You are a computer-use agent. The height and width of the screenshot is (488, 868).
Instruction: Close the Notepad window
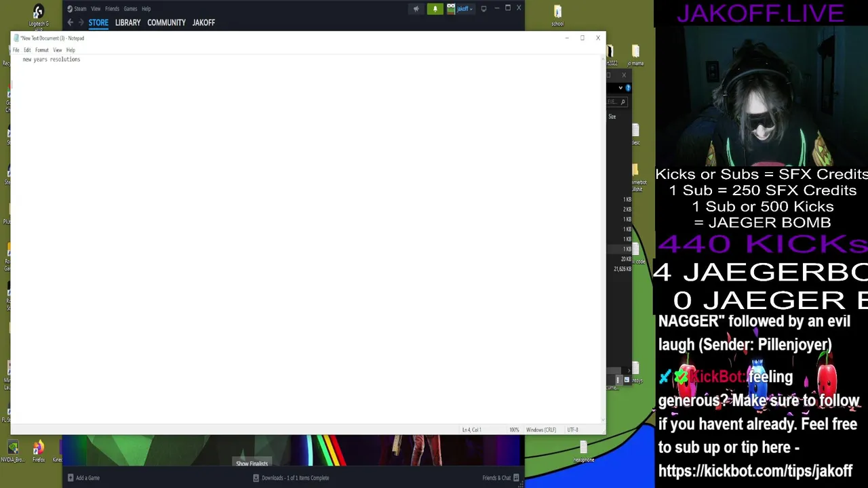pos(597,38)
